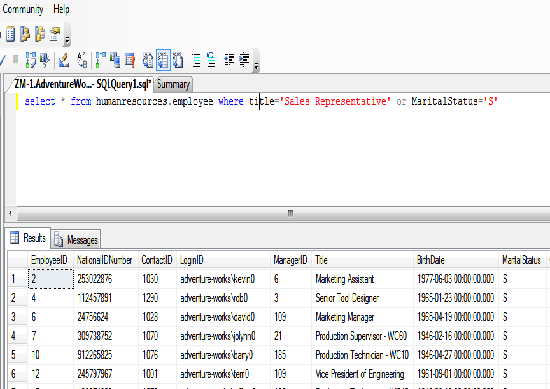Select the 'Marketing Manager' title cell

362,317
